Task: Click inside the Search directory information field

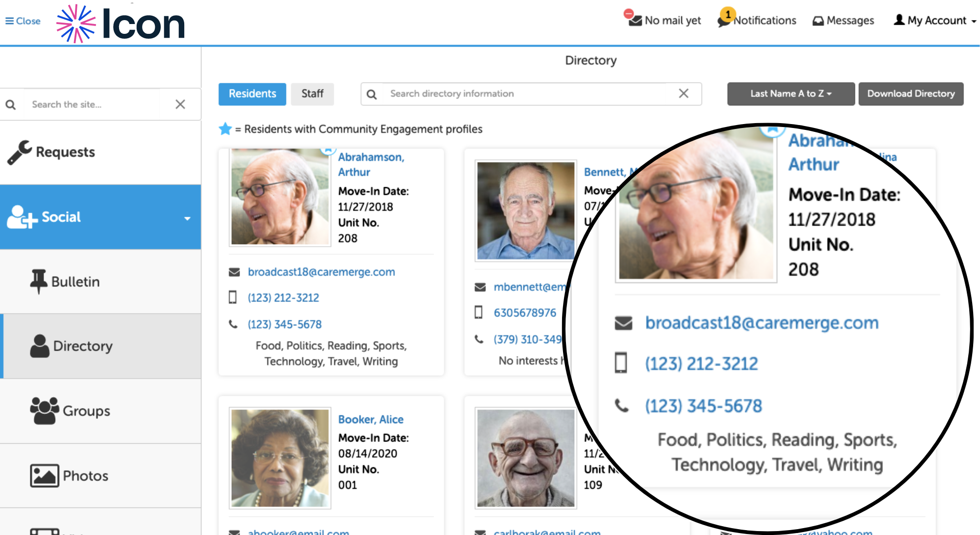Action: click(x=514, y=94)
